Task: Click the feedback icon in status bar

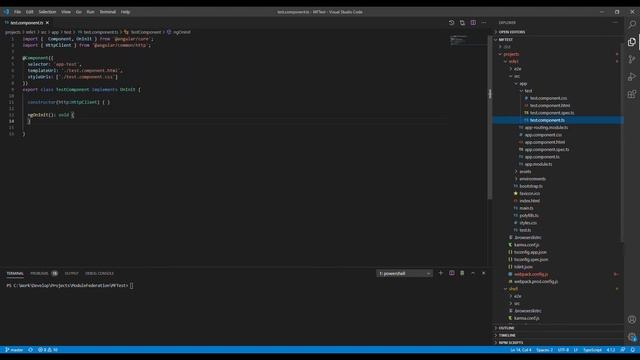Action: [x=623, y=350]
